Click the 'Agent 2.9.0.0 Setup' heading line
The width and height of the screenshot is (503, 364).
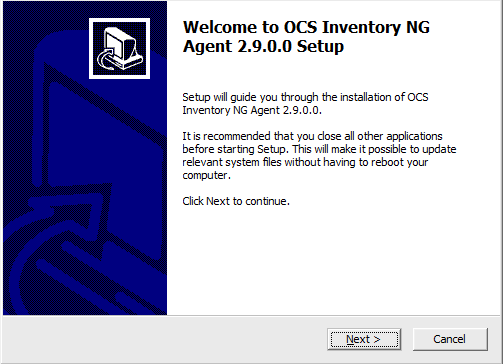tap(263, 46)
